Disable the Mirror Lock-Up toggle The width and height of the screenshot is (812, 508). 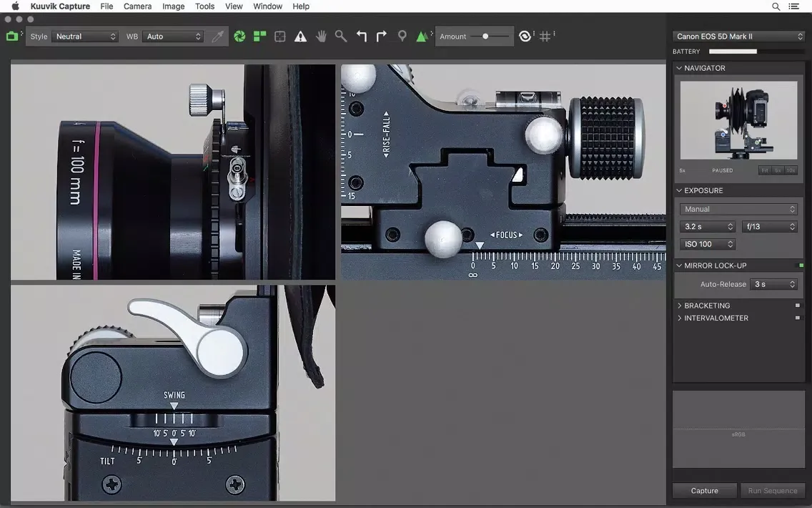point(801,265)
